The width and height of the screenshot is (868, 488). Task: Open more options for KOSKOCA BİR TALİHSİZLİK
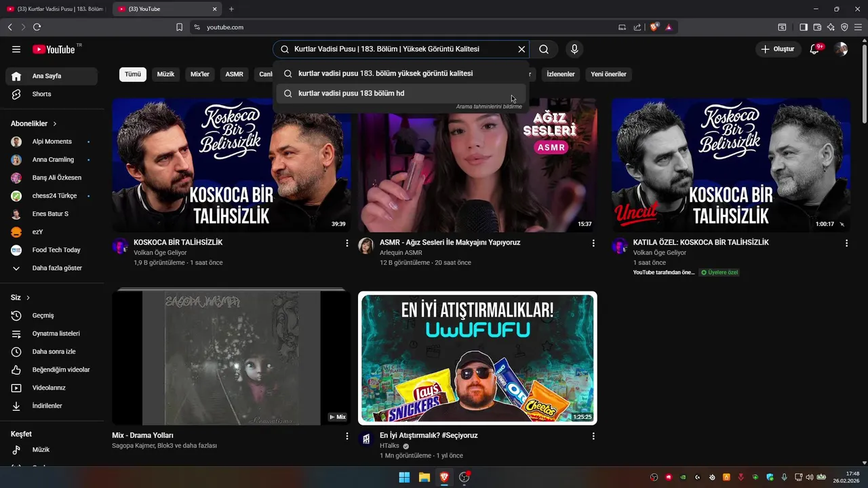coord(347,243)
